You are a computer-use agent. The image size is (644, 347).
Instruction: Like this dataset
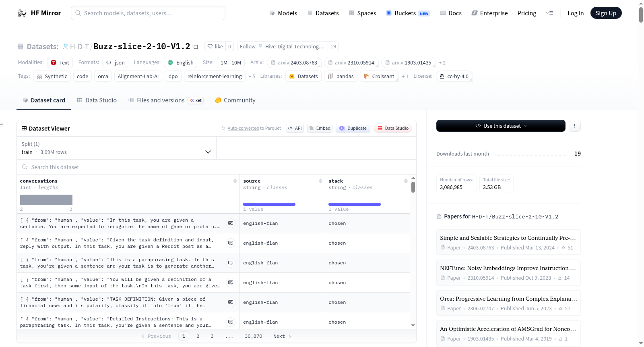pos(215,46)
